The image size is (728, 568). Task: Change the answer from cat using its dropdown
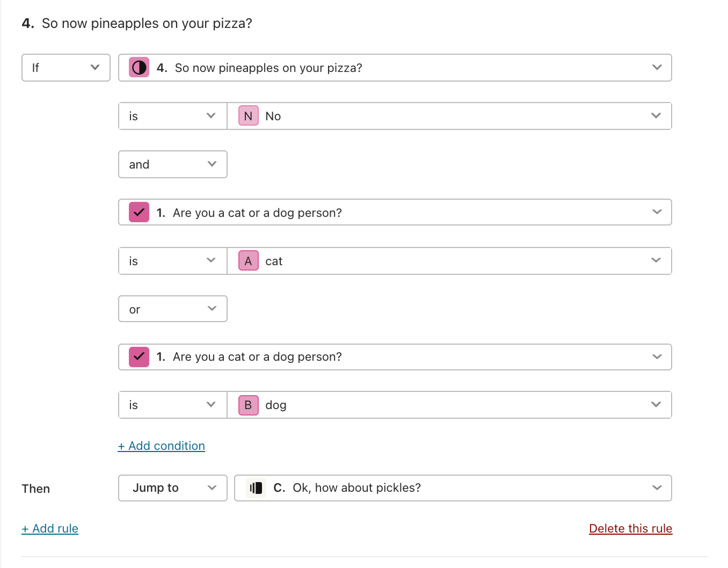click(x=656, y=261)
